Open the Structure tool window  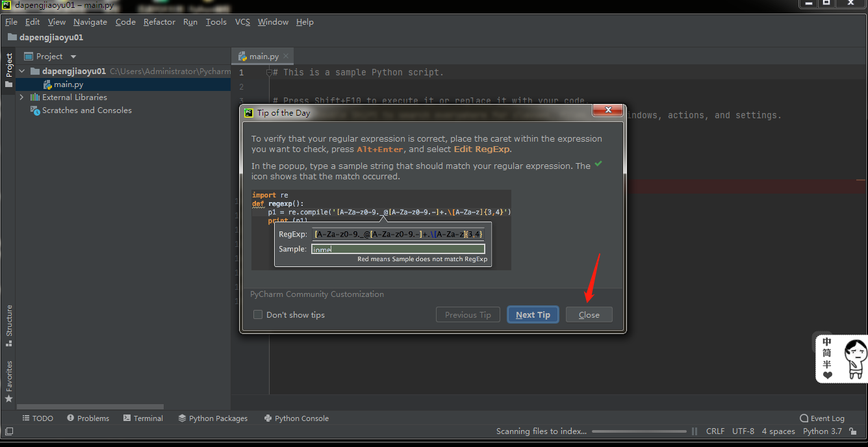[x=8, y=326]
